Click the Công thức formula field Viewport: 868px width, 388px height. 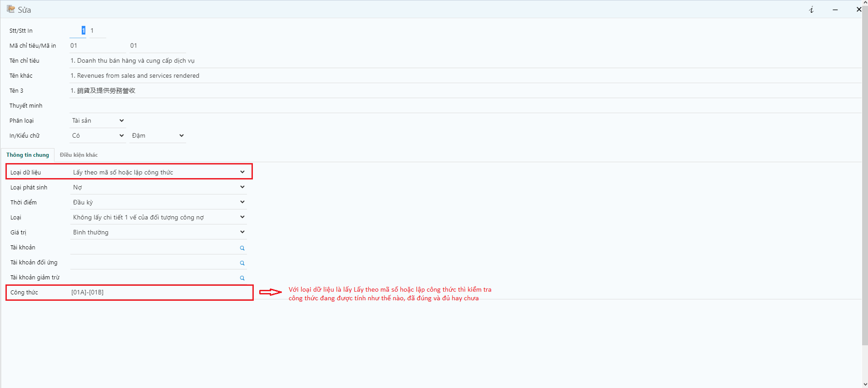[159, 292]
